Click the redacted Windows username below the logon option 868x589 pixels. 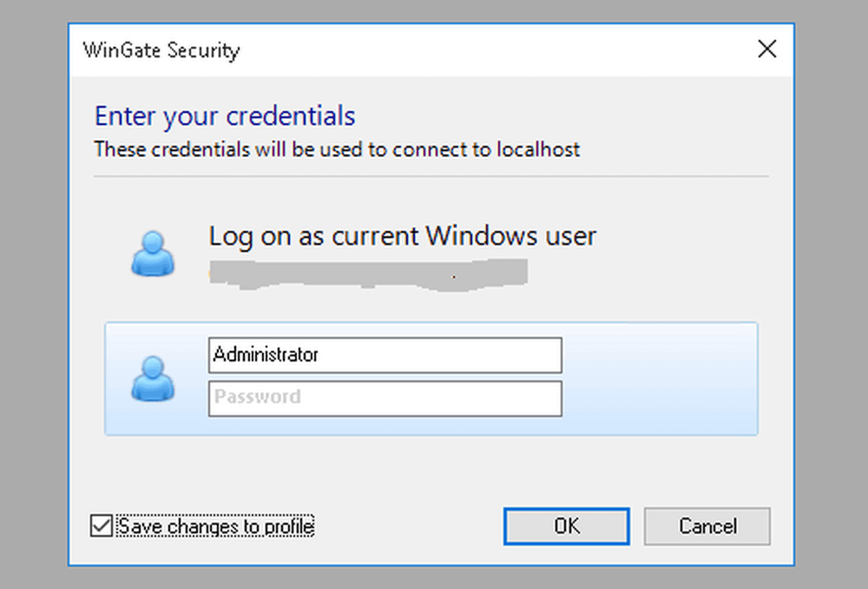[x=368, y=274]
